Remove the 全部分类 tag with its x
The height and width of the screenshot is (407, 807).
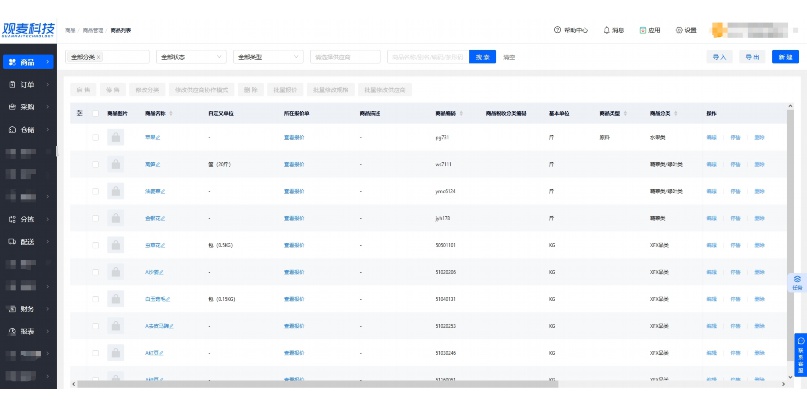(x=99, y=57)
